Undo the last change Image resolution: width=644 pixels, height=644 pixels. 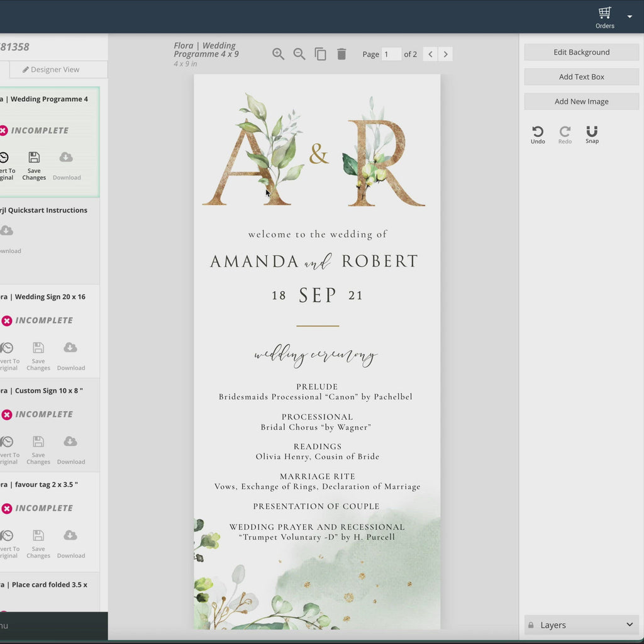[x=538, y=135]
